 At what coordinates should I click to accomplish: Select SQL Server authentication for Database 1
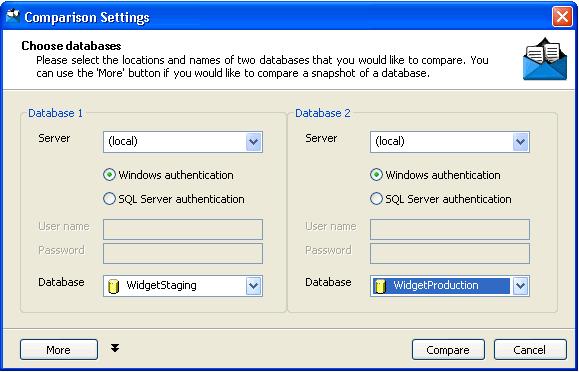tap(109, 199)
